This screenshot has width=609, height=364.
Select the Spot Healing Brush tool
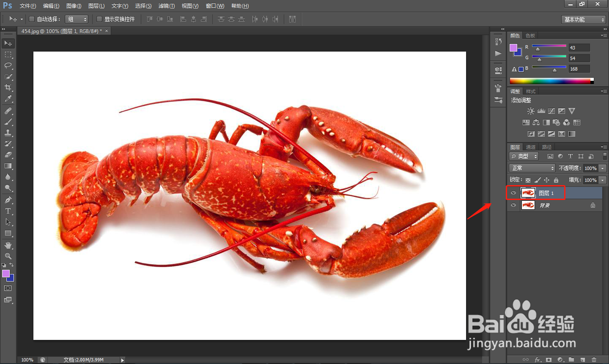pyautogui.click(x=8, y=111)
